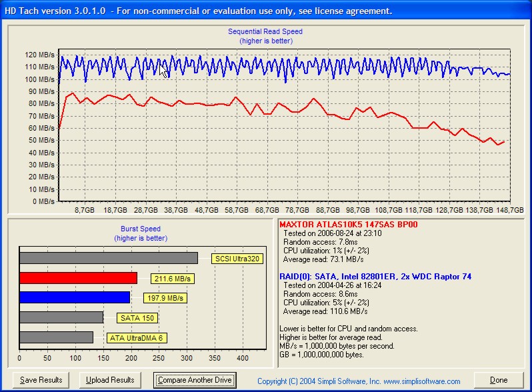Click 'Average read: 110.6 MB/s' text
This screenshot has height=392, width=532.
point(325,311)
